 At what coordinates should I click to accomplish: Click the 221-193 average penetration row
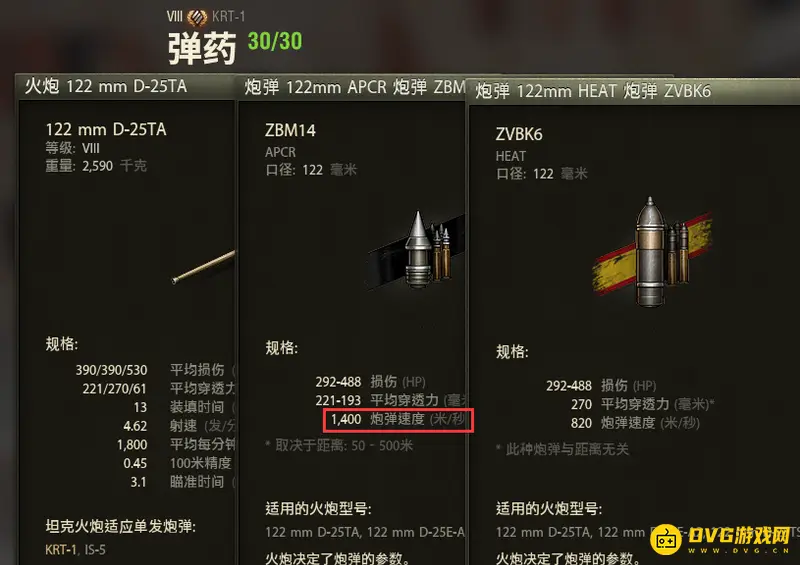390,400
